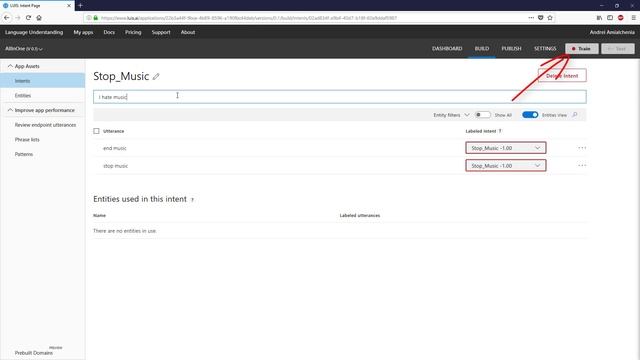Click the 'stop music' utterance text
This screenshot has height=360, width=640.
coord(116,166)
